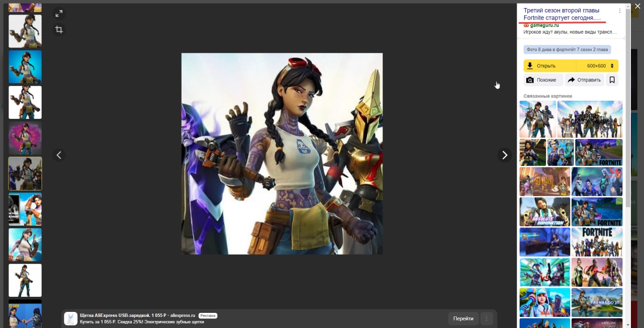Visit the gameguru.ru source link
Image resolution: width=644 pixels, height=328 pixels.
544,25
